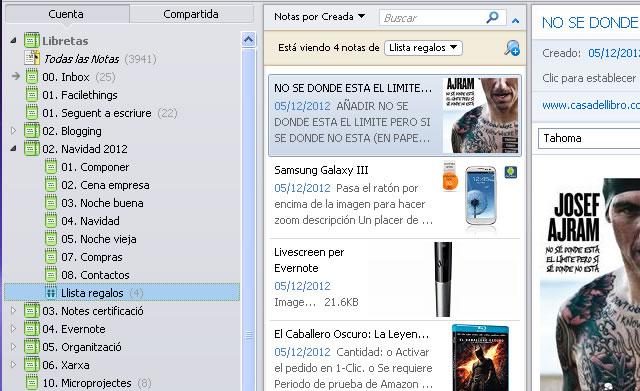
Task: Switch to the Compartida tab
Action: coord(191,14)
